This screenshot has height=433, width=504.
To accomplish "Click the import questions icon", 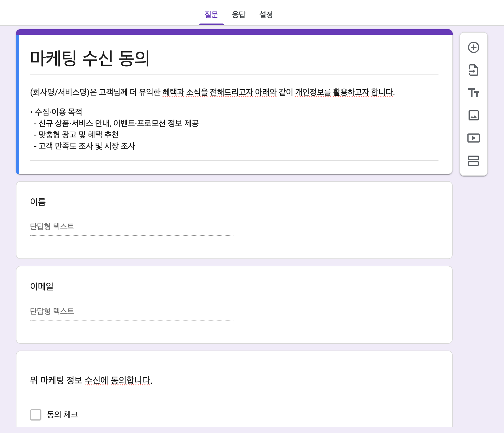I will click(x=473, y=70).
